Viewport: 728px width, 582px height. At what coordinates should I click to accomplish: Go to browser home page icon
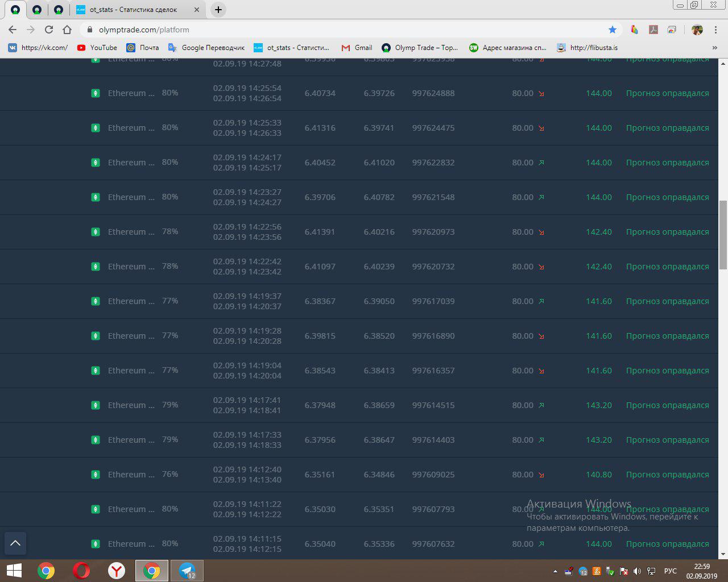point(67,30)
